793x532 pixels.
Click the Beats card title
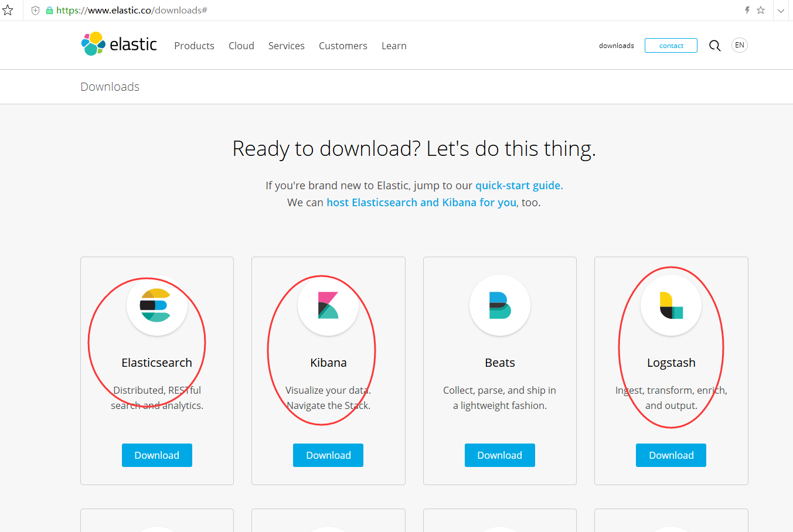pyautogui.click(x=500, y=363)
